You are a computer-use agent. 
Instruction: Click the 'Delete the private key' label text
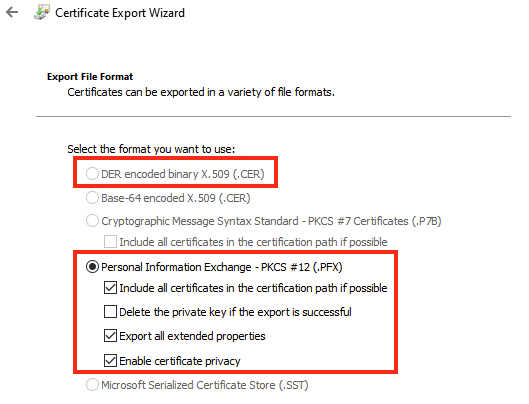pos(235,312)
